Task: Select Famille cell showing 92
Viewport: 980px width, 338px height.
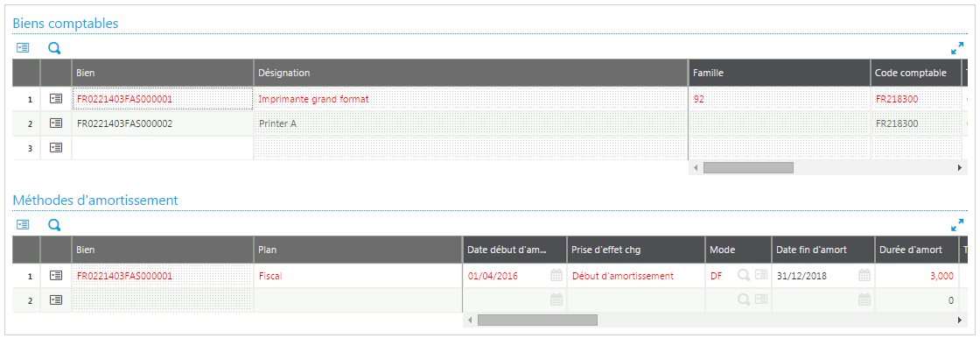Action: tap(780, 99)
